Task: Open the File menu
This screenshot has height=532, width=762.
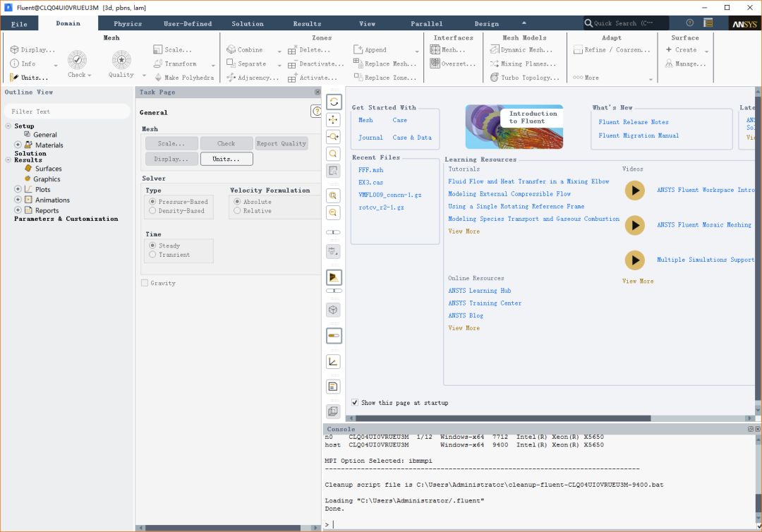Action: [20, 23]
